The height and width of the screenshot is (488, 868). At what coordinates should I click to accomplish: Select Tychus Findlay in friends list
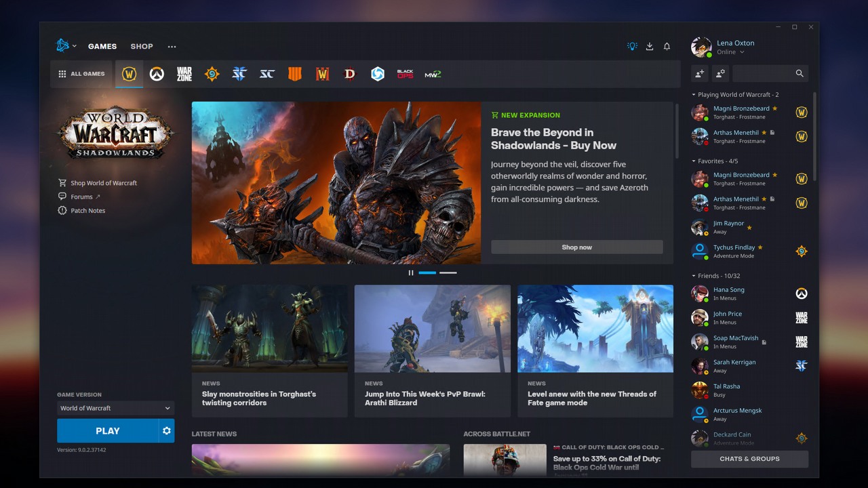[x=749, y=251]
